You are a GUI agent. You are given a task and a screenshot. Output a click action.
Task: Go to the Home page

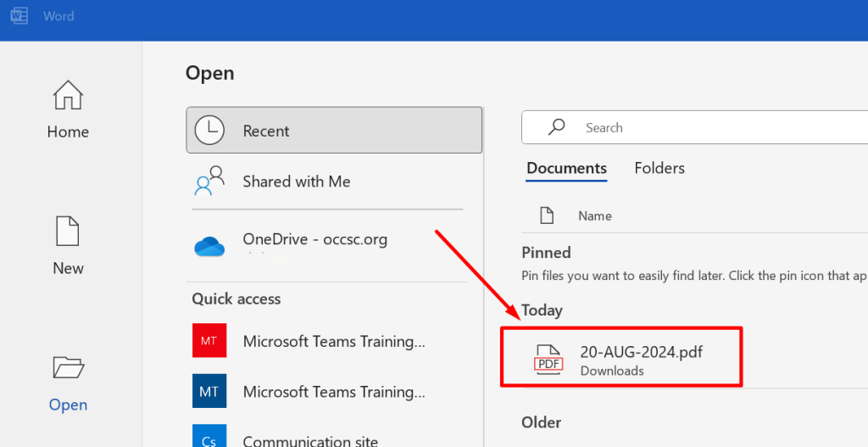pos(68,109)
